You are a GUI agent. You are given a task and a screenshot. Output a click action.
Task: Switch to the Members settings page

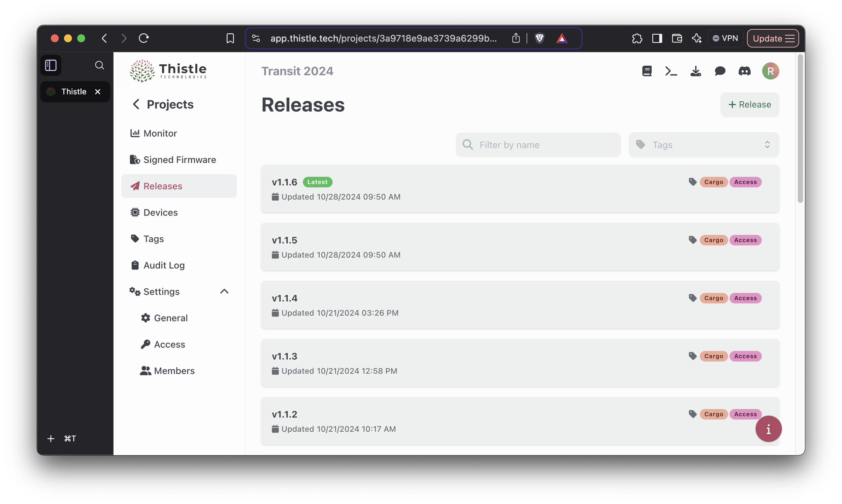pyautogui.click(x=174, y=371)
